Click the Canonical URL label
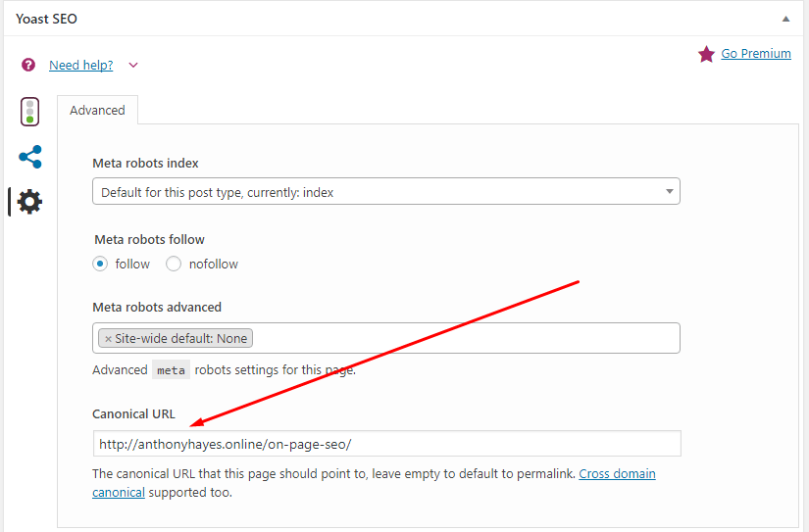 point(133,414)
